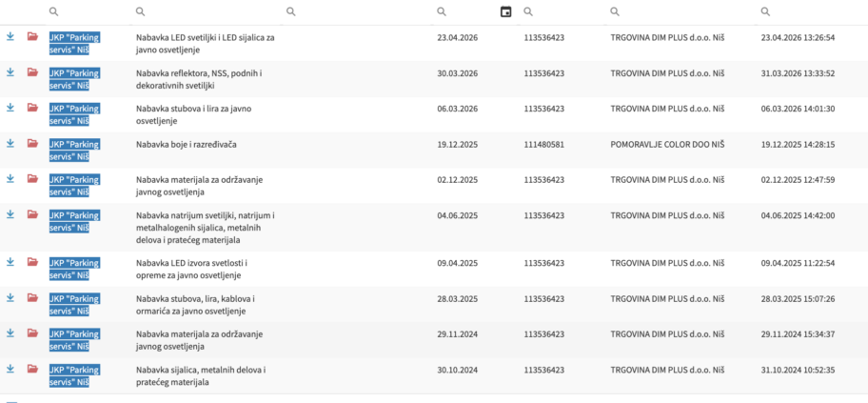Screen dimensions: 868x403
Task: Download the 02.12.2025 materijala za održavanje row
Action: tap(10, 178)
